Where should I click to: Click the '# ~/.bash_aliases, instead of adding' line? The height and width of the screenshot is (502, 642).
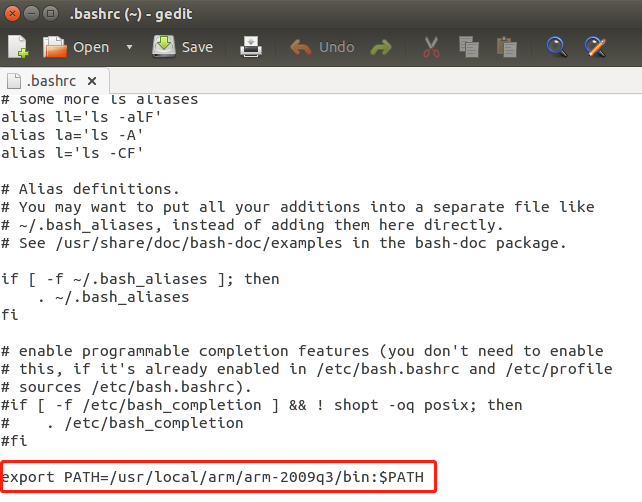click(252, 225)
